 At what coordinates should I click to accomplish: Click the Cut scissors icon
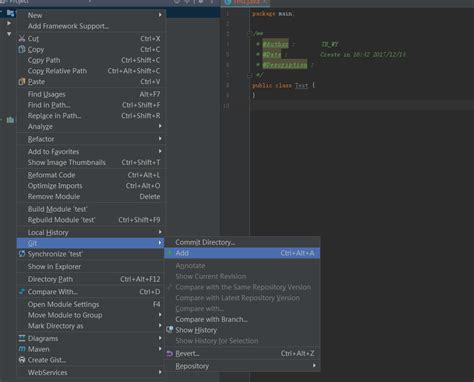[22, 38]
